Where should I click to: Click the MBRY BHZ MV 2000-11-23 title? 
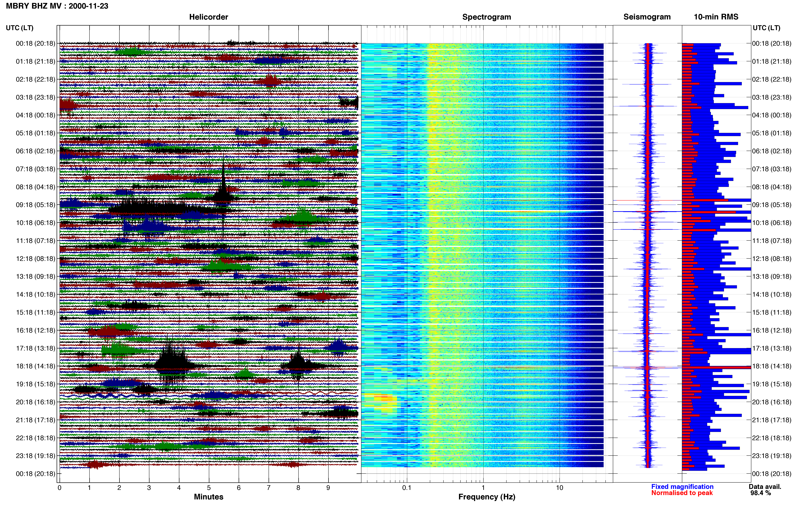57,6
